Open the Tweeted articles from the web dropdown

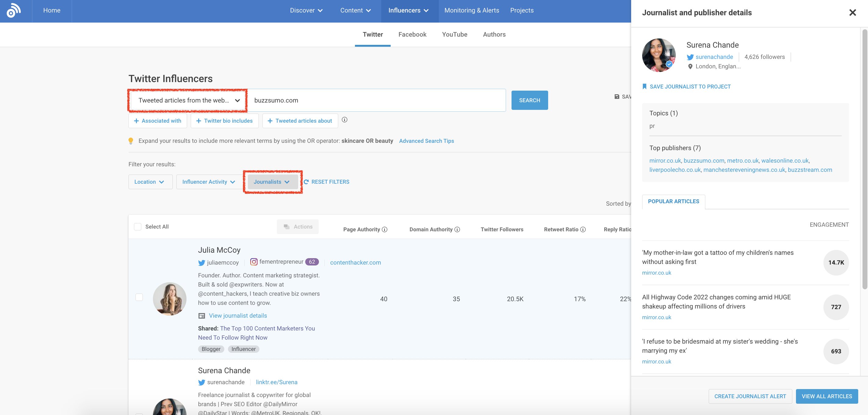pos(187,100)
